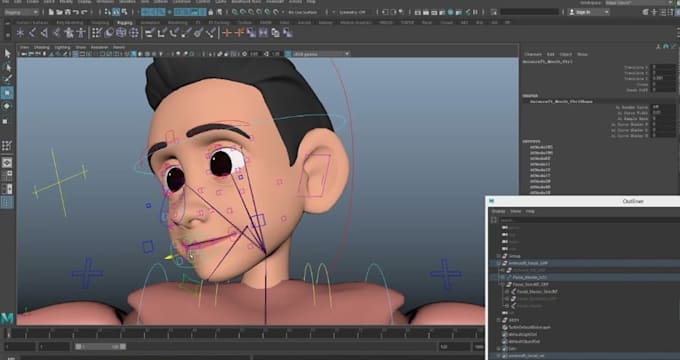The image size is (680, 360).
Task: Open the Channel Box Edit menu
Action: [550, 54]
